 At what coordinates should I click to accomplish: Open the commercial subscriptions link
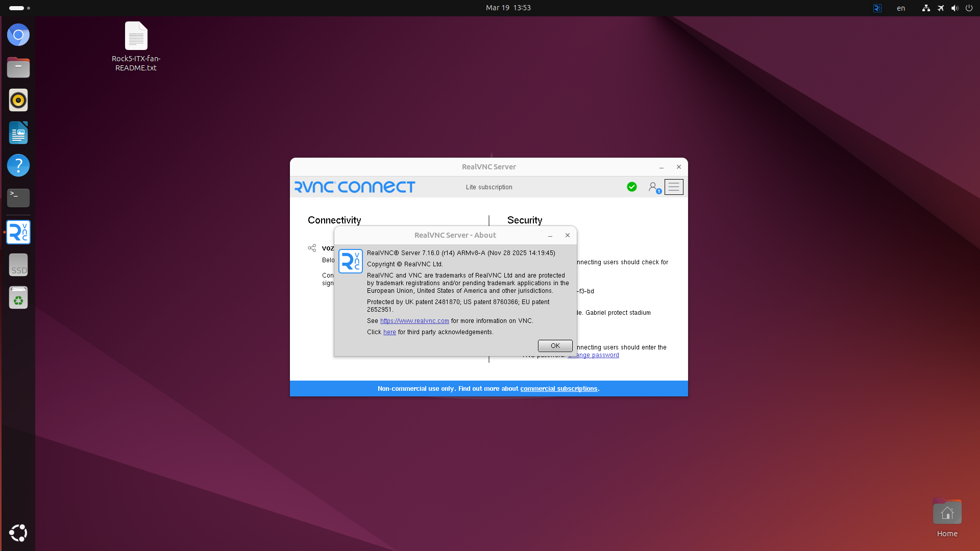(x=559, y=389)
